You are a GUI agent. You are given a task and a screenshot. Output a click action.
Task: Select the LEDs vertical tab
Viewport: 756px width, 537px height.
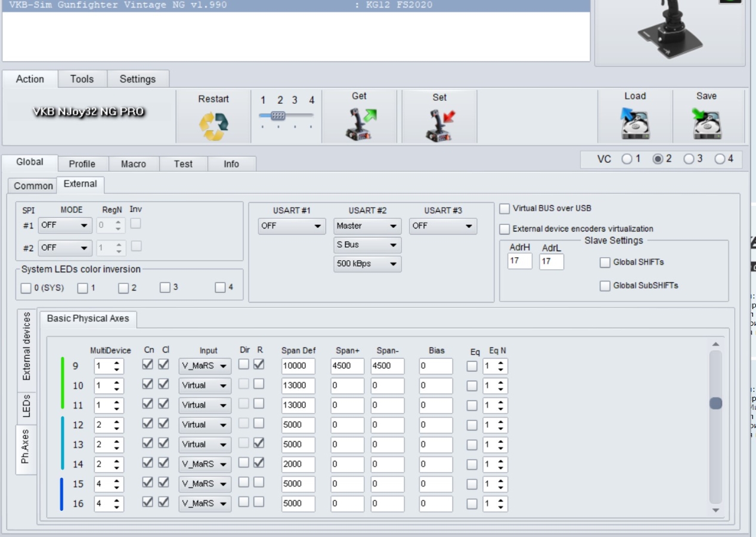coord(26,405)
